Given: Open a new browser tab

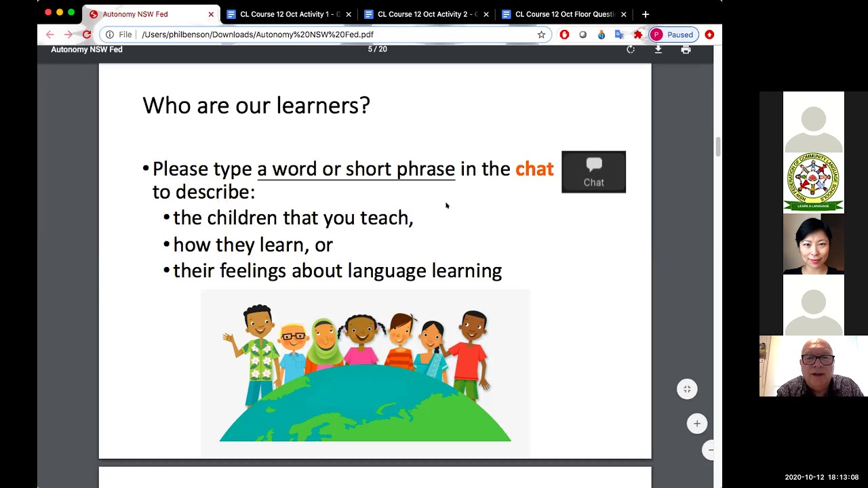Looking at the screenshot, I should [x=646, y=14].
